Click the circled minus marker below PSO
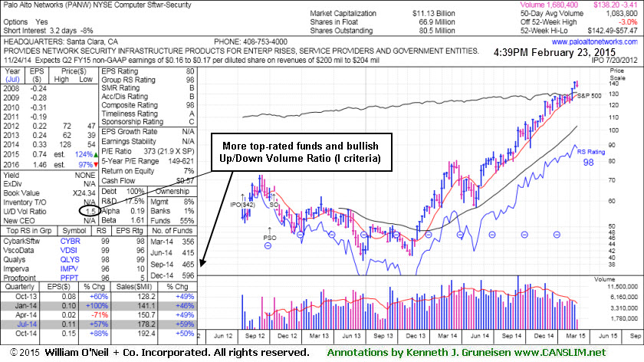The height and width of the screenshot is (362, 644). pos(268,245)
